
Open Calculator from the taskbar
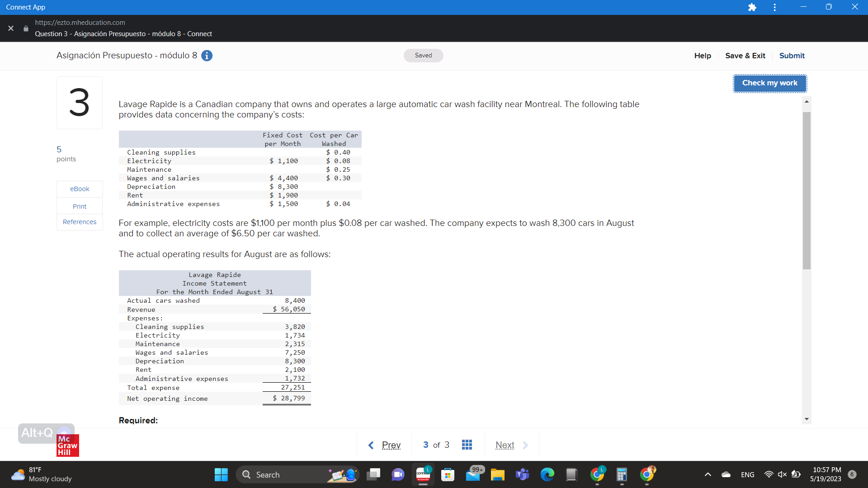(x=622, y=474)
